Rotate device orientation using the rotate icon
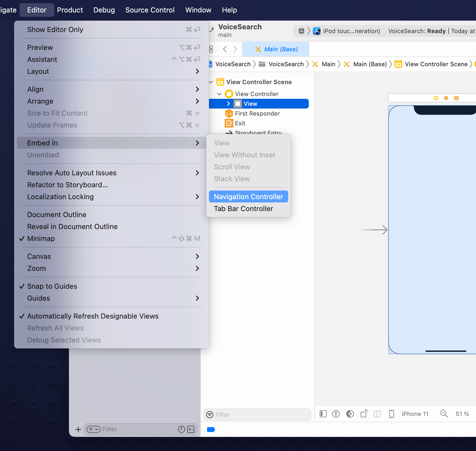Viewport: 476px width, 451px height. coord(364,414)
